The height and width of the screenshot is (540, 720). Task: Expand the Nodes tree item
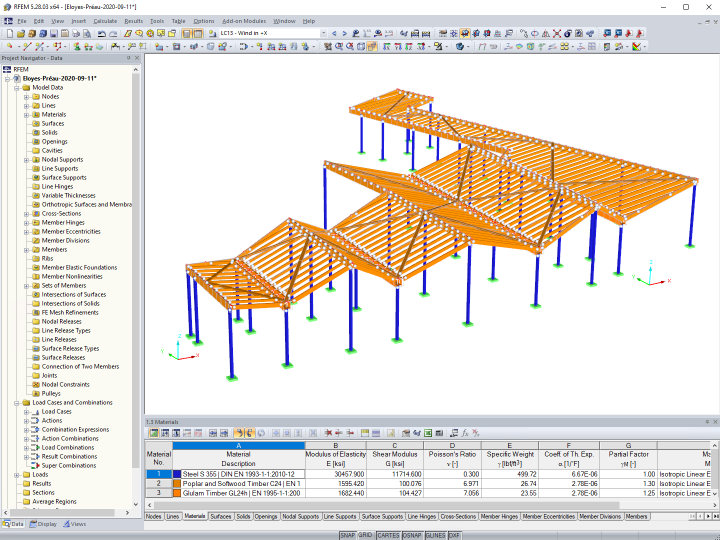[27, 97]
